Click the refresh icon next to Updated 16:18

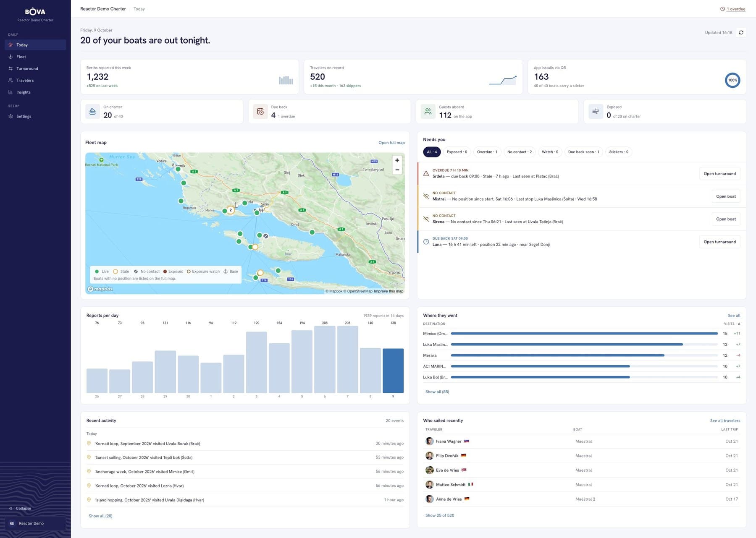pyautogui.click(x=741, y=32)
